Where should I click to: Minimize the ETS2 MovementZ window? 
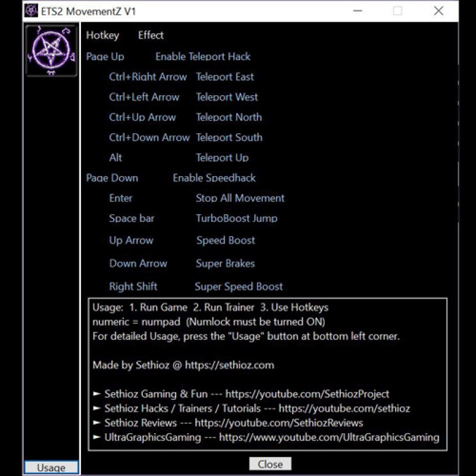(x=358, y=11)
